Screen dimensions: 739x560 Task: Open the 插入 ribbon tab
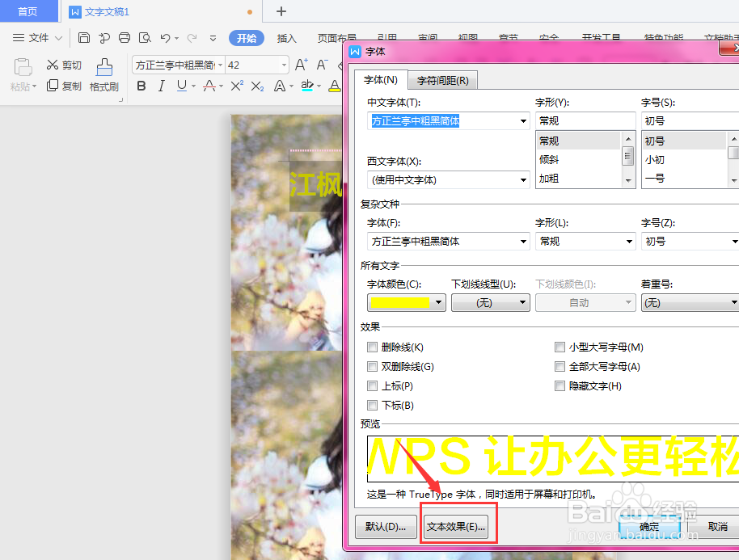286,38
